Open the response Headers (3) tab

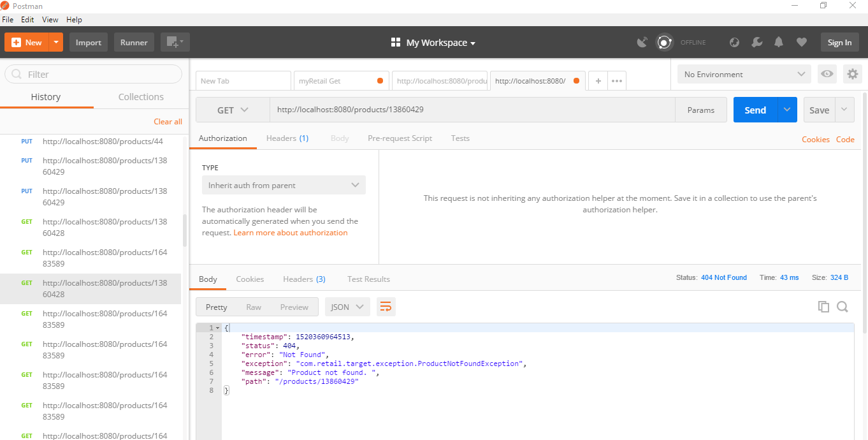point(304,279)
